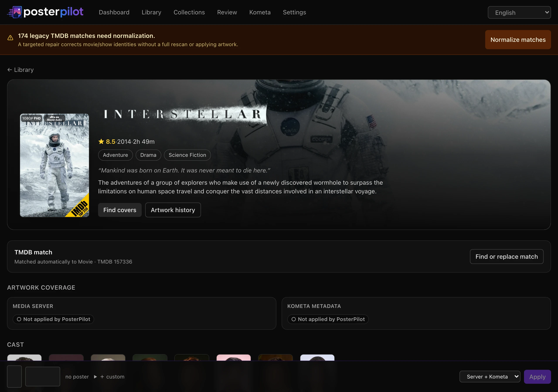Click Find or replace match
This screenshot has width=558, height=392.
click(507, 257)
